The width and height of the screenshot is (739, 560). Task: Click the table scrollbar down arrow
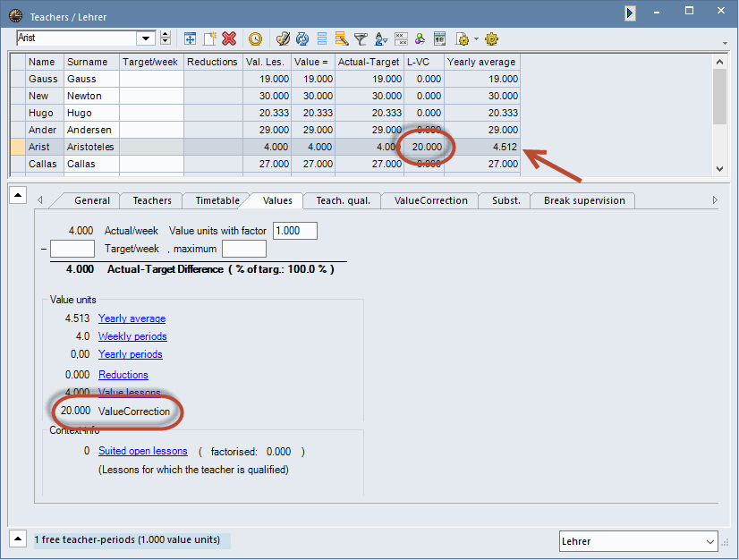pos(719,168)
